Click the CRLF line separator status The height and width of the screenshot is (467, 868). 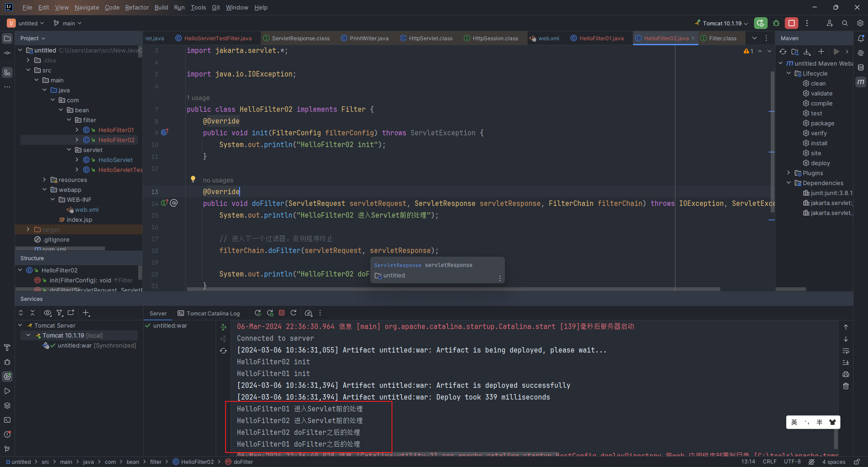coord(769,462)
